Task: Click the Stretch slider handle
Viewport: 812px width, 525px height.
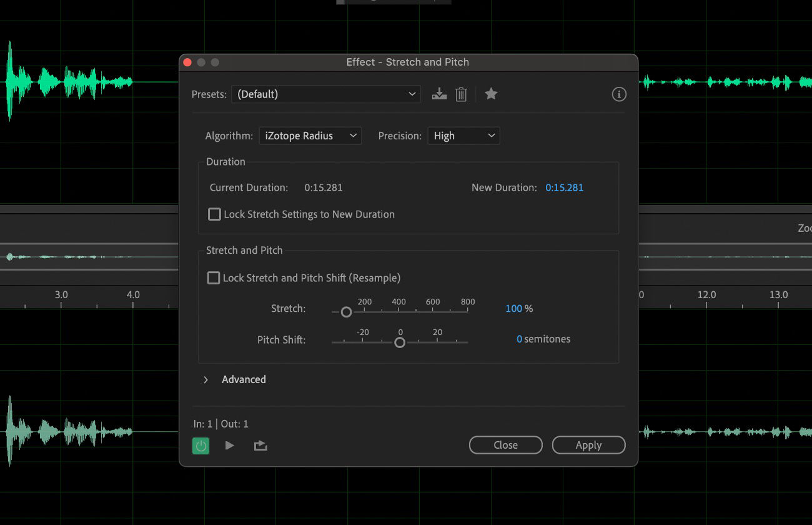Action: click(347, 311)
